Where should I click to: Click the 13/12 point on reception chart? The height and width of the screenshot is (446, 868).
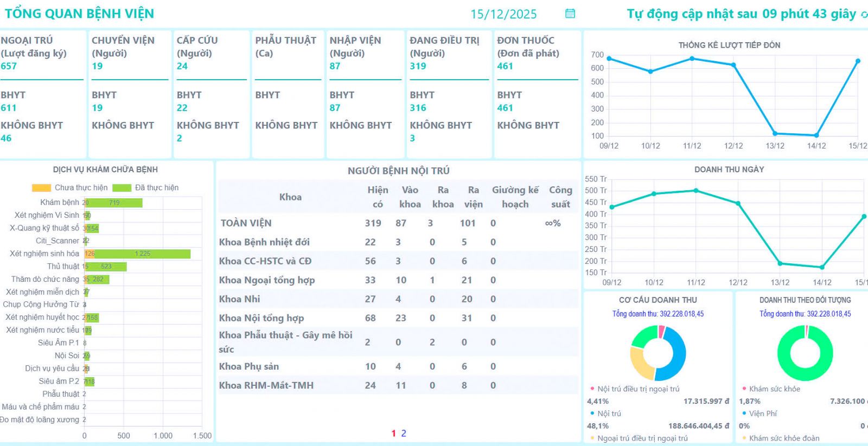coord(775,133)
